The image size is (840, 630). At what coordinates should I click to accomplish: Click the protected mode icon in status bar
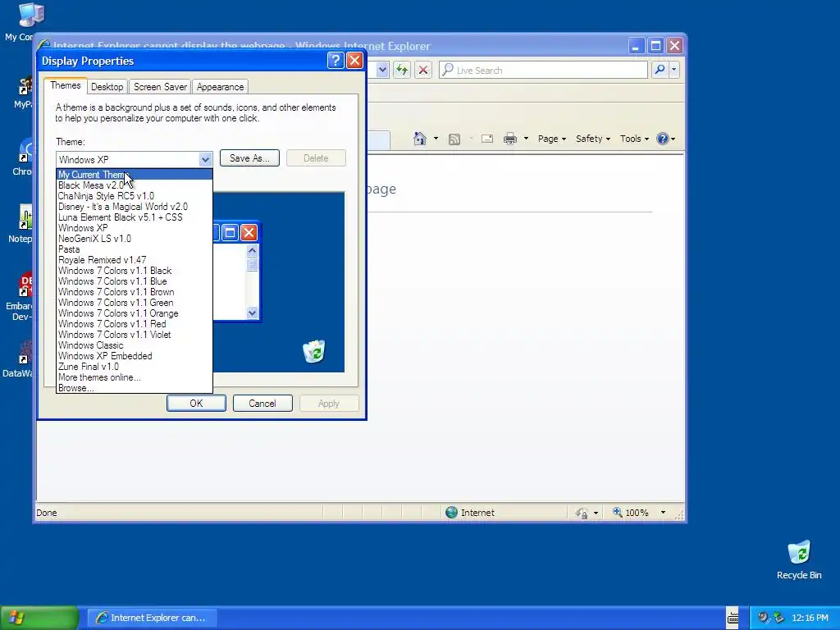click(582, 514)
